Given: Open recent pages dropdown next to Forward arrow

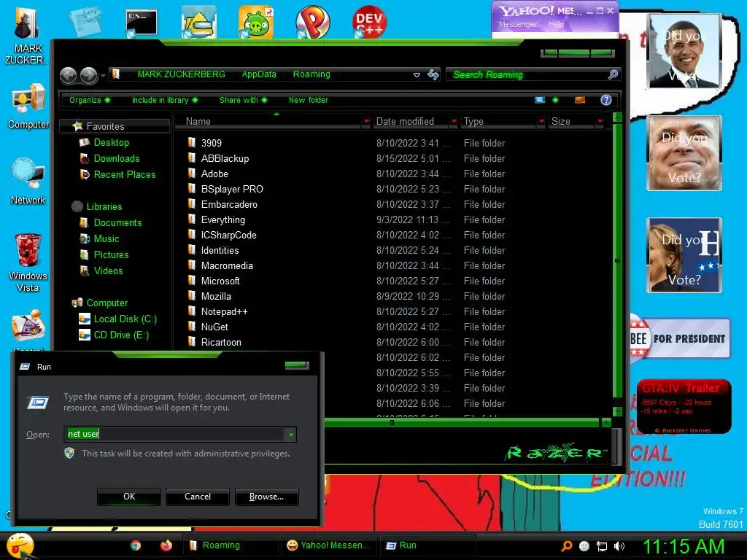Looking at the screenshot, I should pyautogui.click(x=103, y=75).
